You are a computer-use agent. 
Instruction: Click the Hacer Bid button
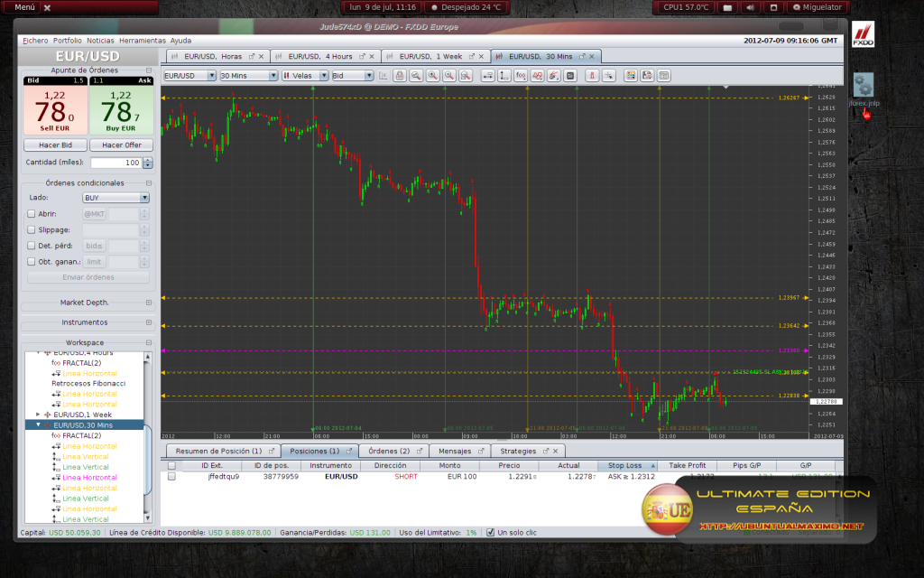coord(55,145)
